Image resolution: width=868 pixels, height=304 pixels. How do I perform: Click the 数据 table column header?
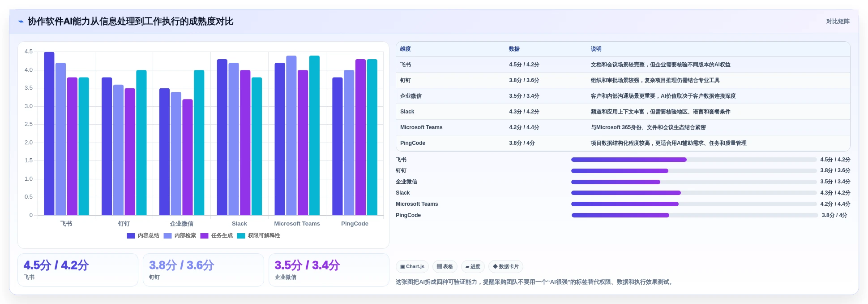click(514, 49)
